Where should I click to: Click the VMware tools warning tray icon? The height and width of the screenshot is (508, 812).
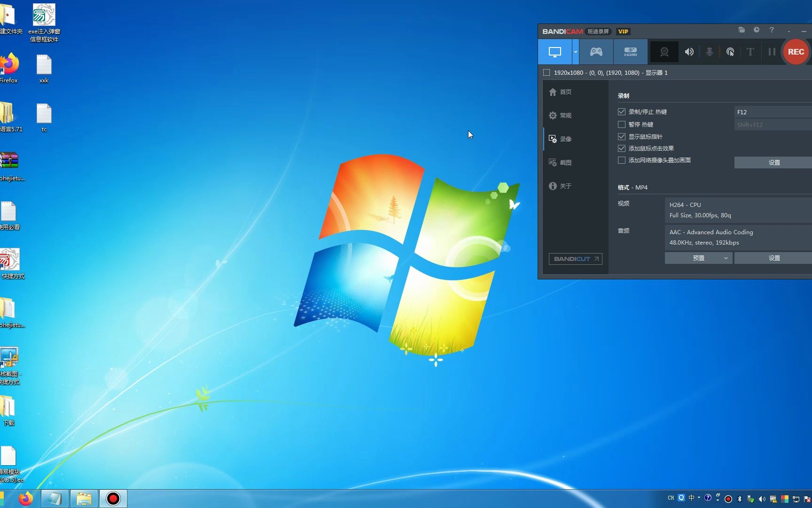click(773, 499)
